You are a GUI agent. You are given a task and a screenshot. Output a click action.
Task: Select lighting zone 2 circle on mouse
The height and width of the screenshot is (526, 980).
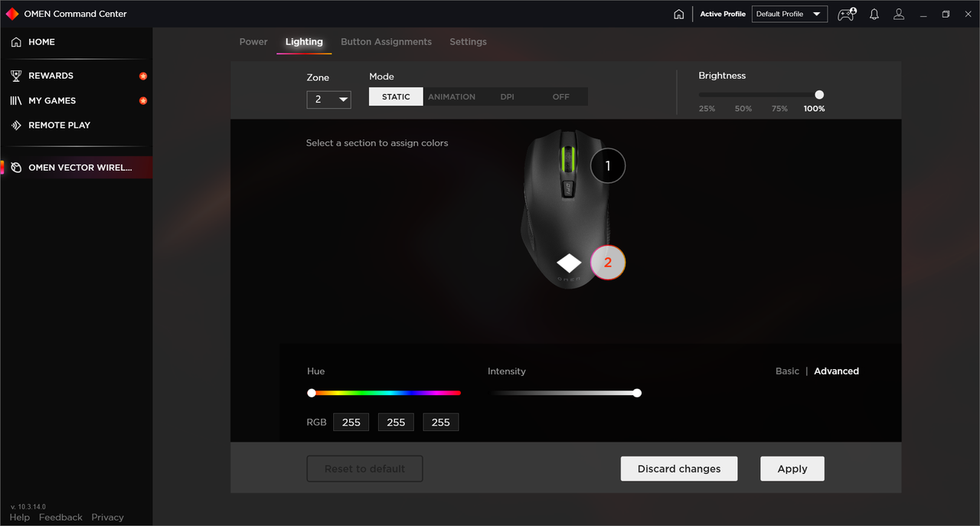point(608,262)
